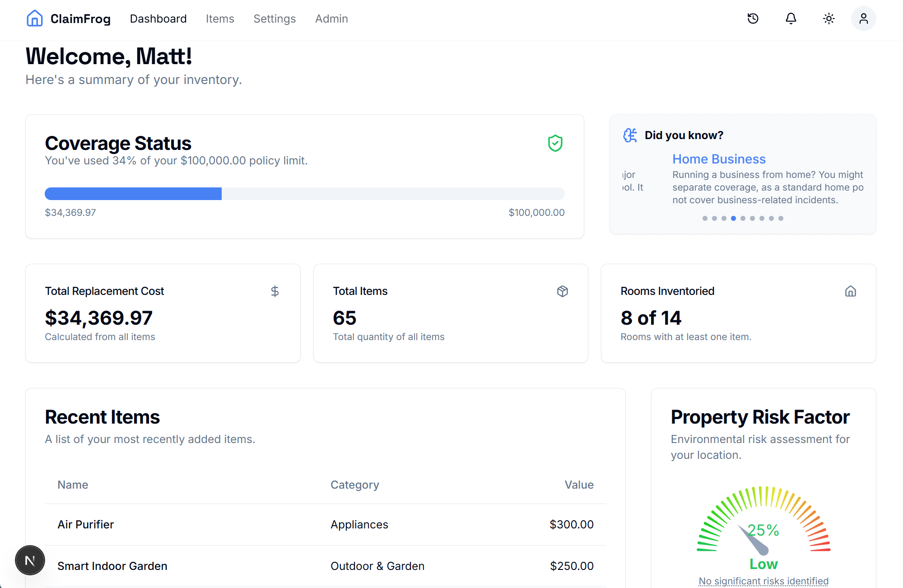The height and width of the screenshot is (588, 903).
Task: Click the Outdoor & Garden category cell
Action: [377, 566]
